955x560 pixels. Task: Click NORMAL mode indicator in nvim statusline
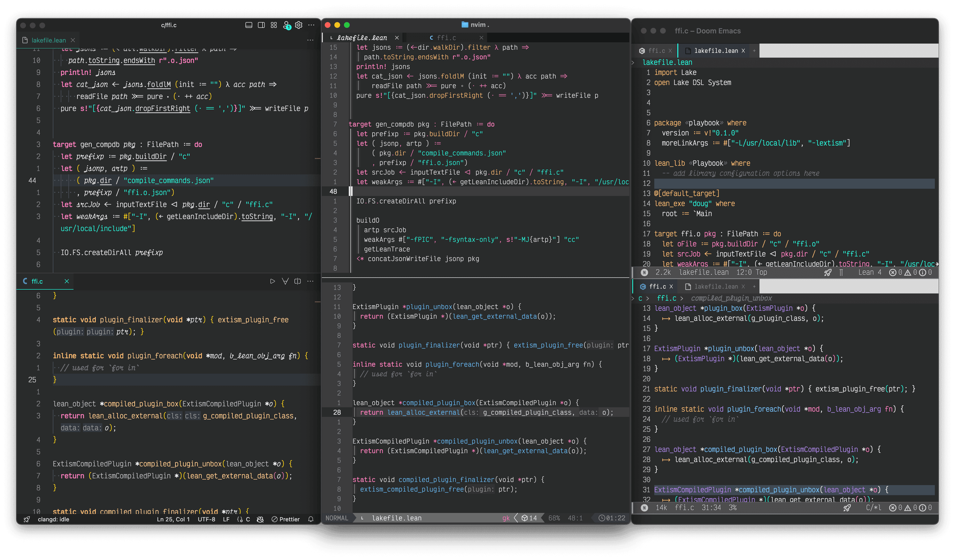pos(337,518)
